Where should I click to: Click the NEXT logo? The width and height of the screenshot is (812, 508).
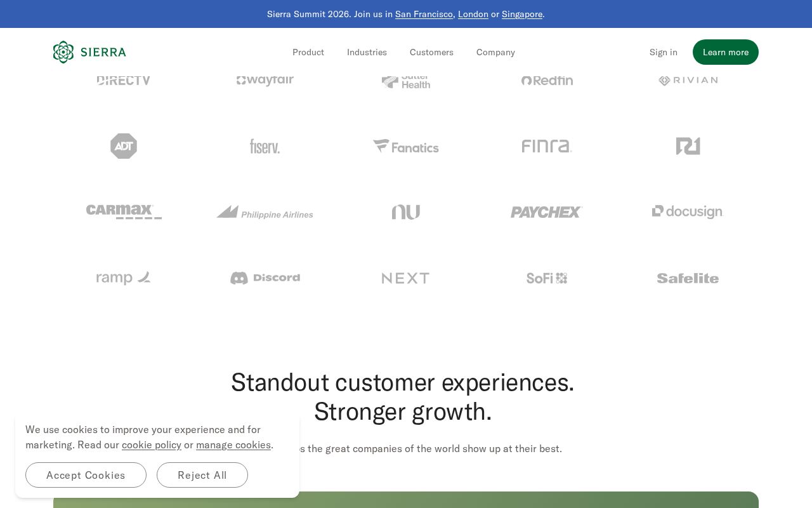(x=406, y=278)
